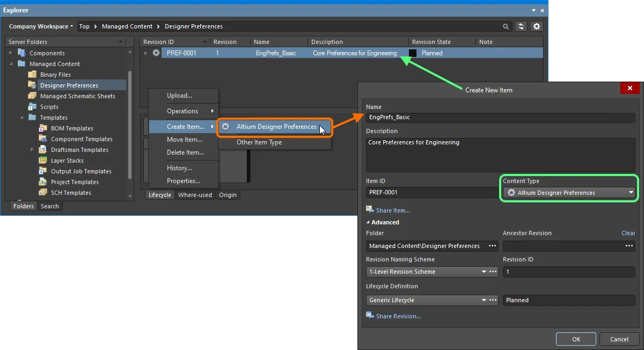Click the pin dropdown icon in Explorer title bar
The image size is (644, 350).
(533, 10)
